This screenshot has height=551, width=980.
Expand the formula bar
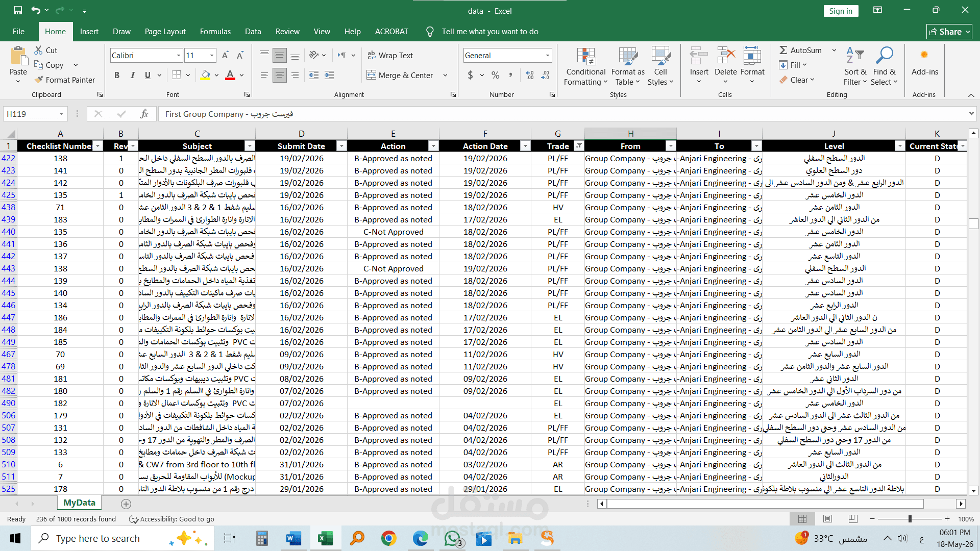[971, 114]
